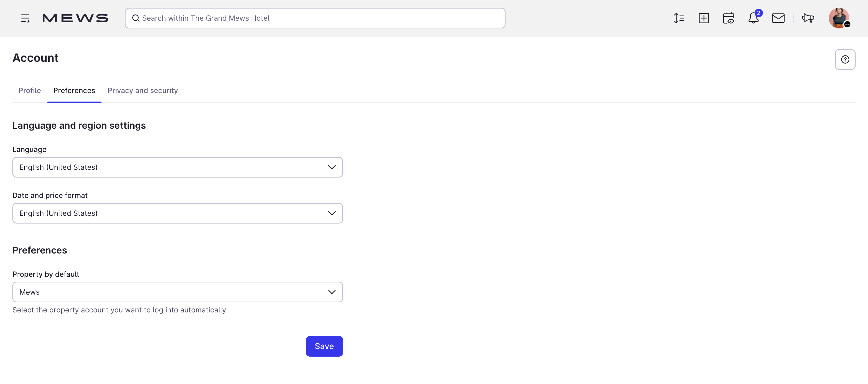Viewport: 868px width, 384px height.
Task: Open the help question mark button
Action: [845, 59]
